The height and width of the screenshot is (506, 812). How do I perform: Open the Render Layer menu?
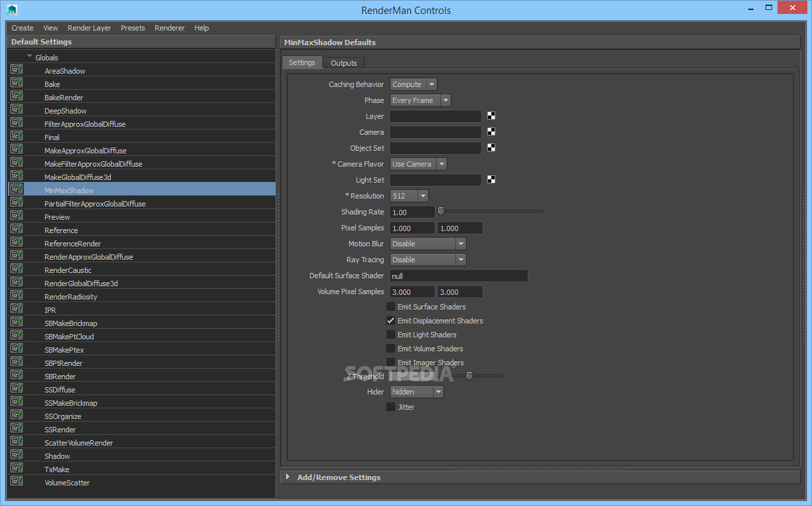(x=90, y=28)
